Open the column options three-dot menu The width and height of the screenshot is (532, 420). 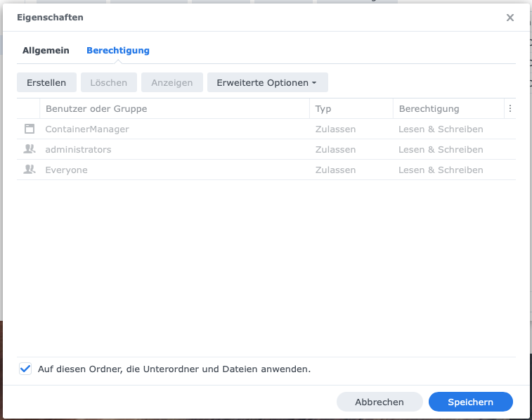click(510, 109)
